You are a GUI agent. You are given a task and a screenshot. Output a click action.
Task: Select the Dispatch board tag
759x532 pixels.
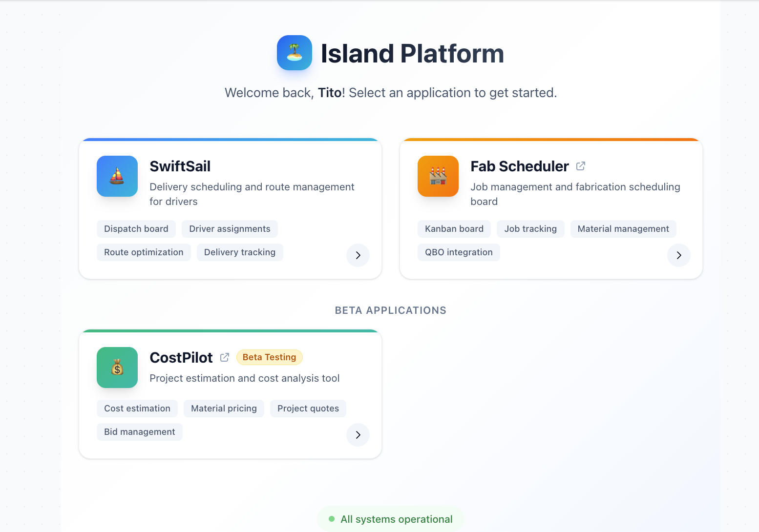coord(136,229)
